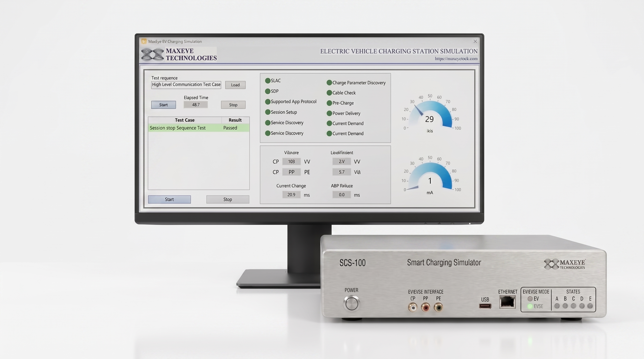
Task: Click the PP field between CP and PE
Action: click(292, 172)
